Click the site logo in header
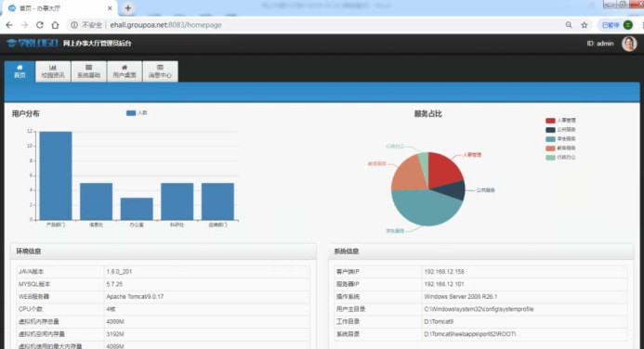Viewport: 644px width, 349px height. [x=32, y=43]
